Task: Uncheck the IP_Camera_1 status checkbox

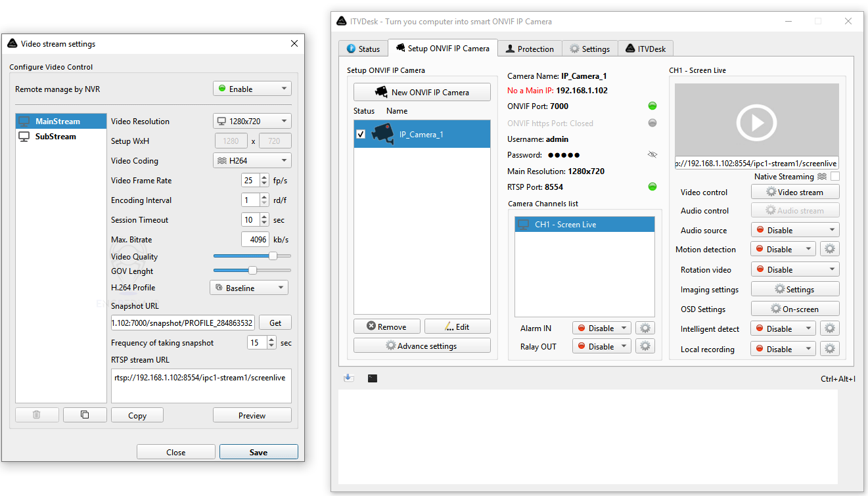Action: pyautogui.click(x=361, y=134)
